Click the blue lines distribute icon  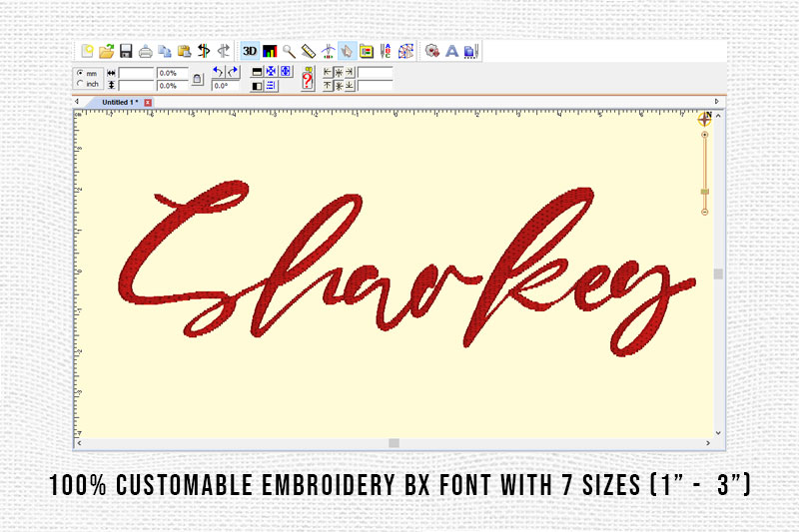[x=271, y=86]
